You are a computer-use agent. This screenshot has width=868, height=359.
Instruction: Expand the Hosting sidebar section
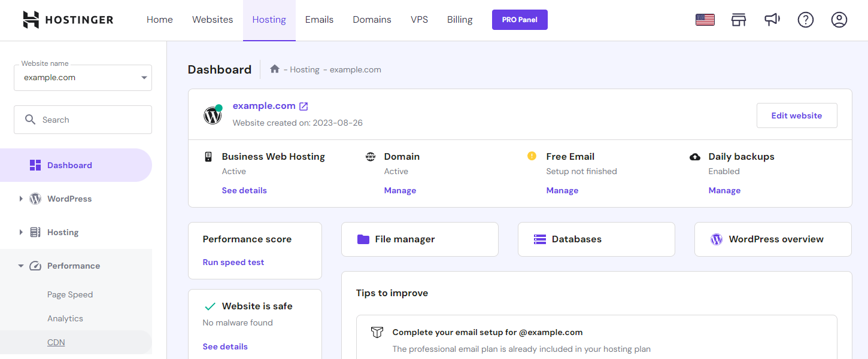point(21,232)
